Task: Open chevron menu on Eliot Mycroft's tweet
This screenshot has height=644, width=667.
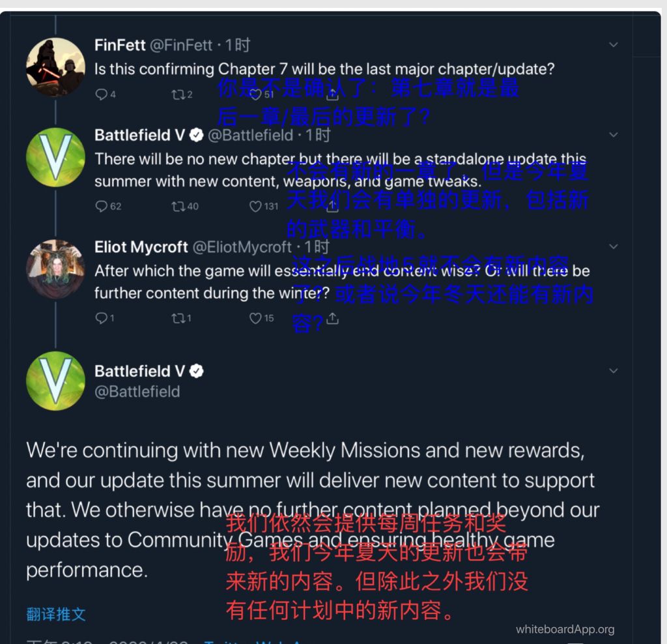Action: tap(613, 246)
